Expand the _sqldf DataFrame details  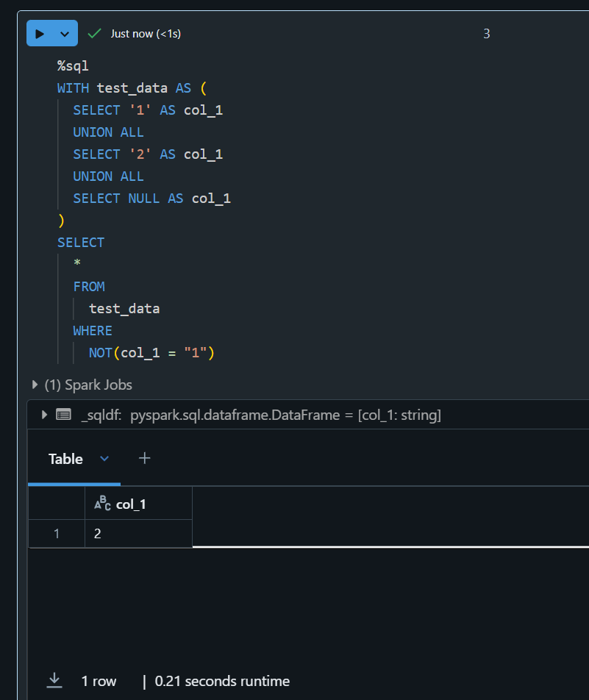[x=43, y=414]
